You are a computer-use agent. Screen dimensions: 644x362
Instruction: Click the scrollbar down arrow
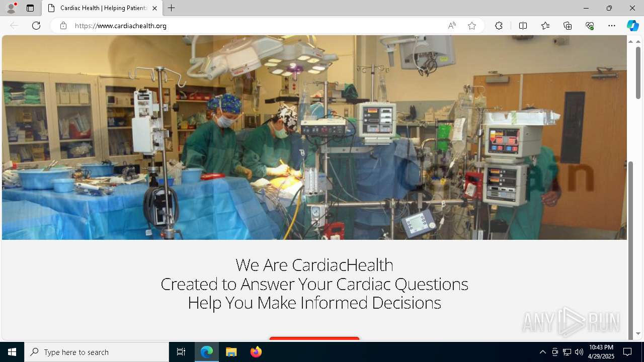(x=638, y=333)
